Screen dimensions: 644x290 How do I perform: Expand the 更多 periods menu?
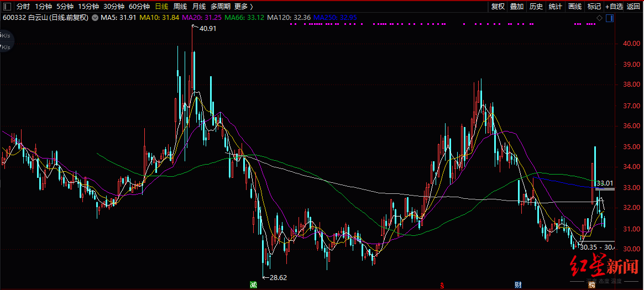pos(244,7)
